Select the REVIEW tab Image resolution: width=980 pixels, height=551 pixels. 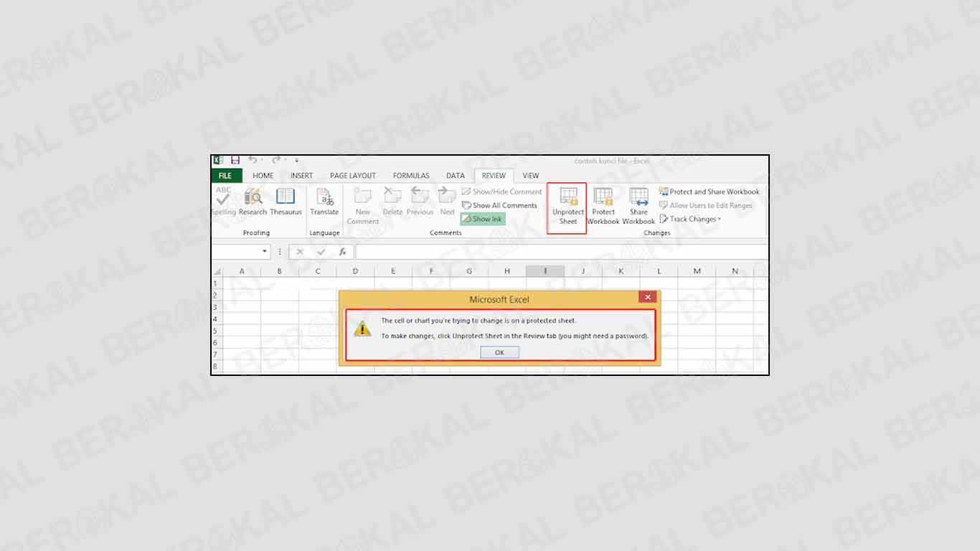pyautogui.click(x=494, y=175)
